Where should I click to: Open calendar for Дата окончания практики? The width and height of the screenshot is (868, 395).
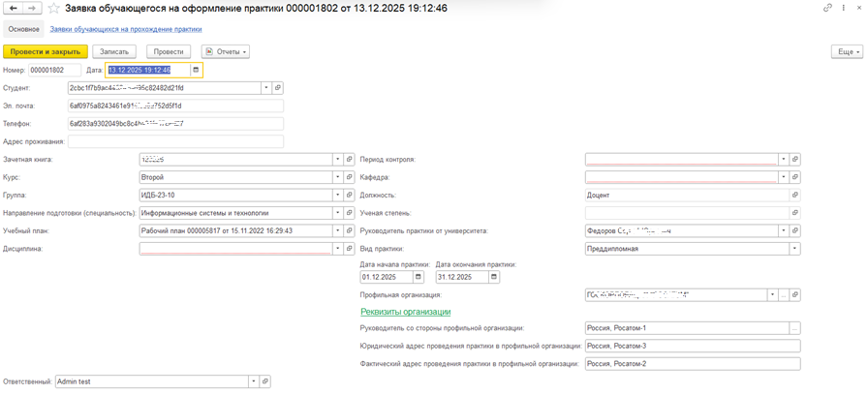(494, 276)
